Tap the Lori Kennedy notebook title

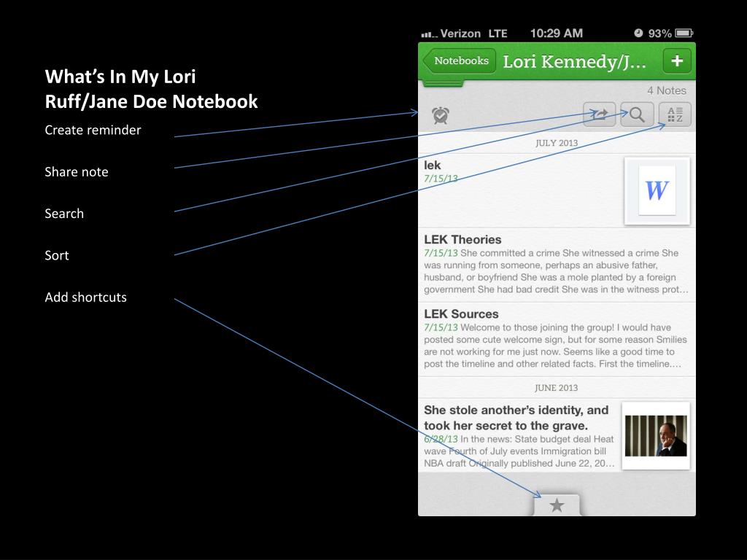coord(574,62)
